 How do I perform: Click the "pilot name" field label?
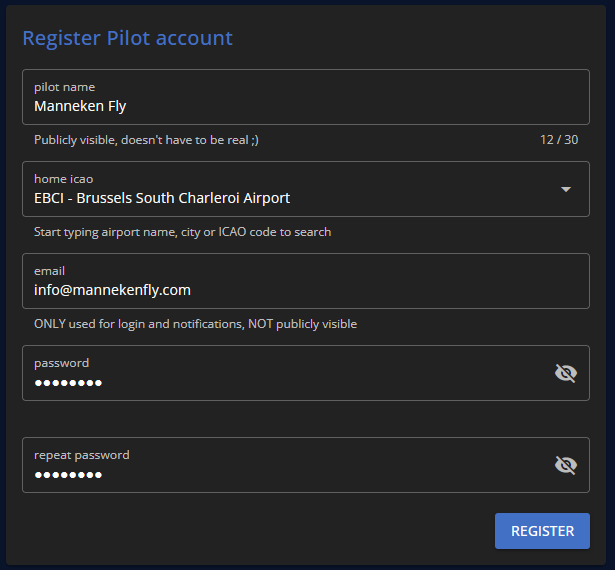[x=64, y=87]
